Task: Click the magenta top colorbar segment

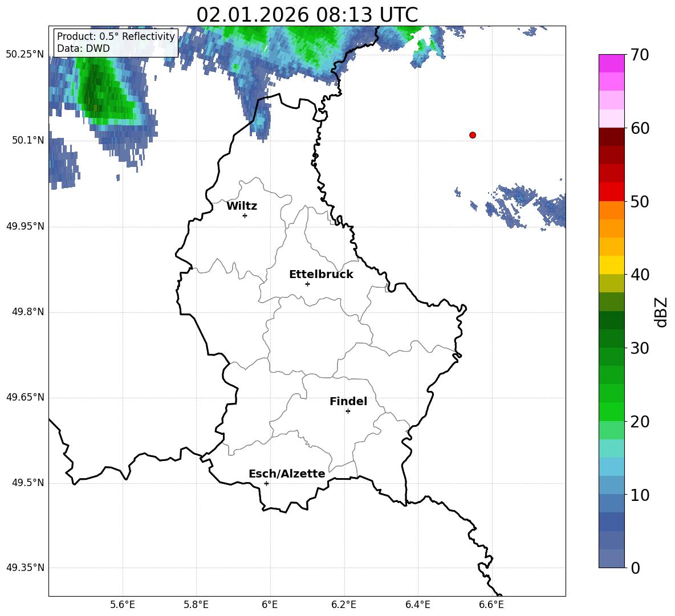Action: pos(611,64)
